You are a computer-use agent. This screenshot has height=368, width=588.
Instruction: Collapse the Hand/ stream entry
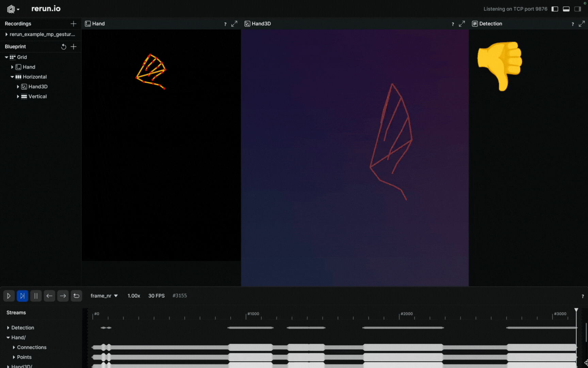coord(8,338)
